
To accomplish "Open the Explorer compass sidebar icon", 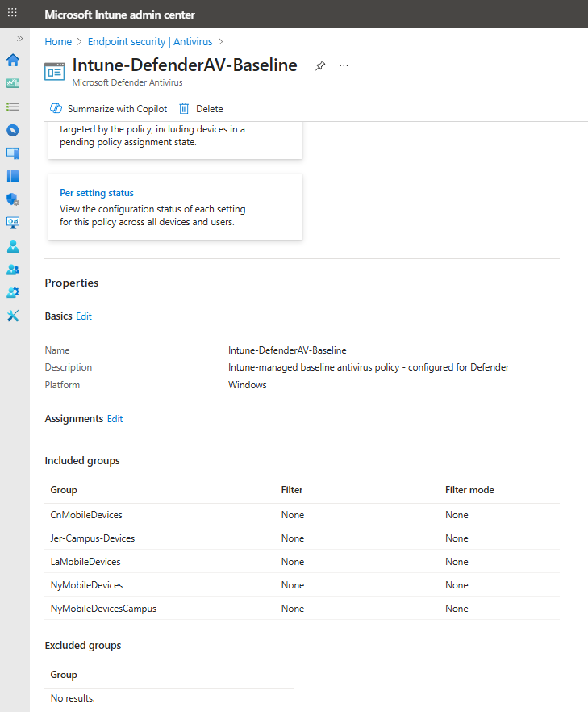I will click(x=13, y=130).
